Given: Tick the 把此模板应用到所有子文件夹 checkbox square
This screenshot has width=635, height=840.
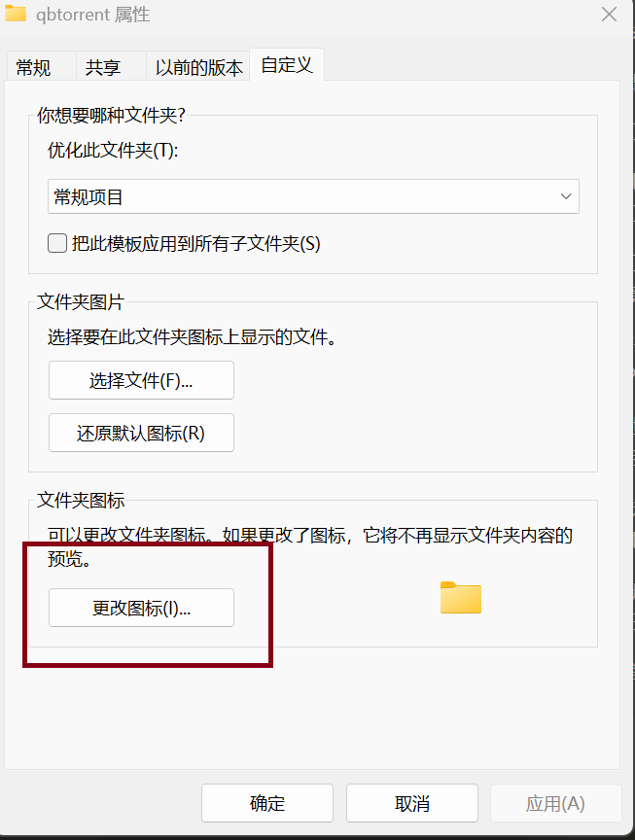Looking at the screenshot, I should point(57,243).
